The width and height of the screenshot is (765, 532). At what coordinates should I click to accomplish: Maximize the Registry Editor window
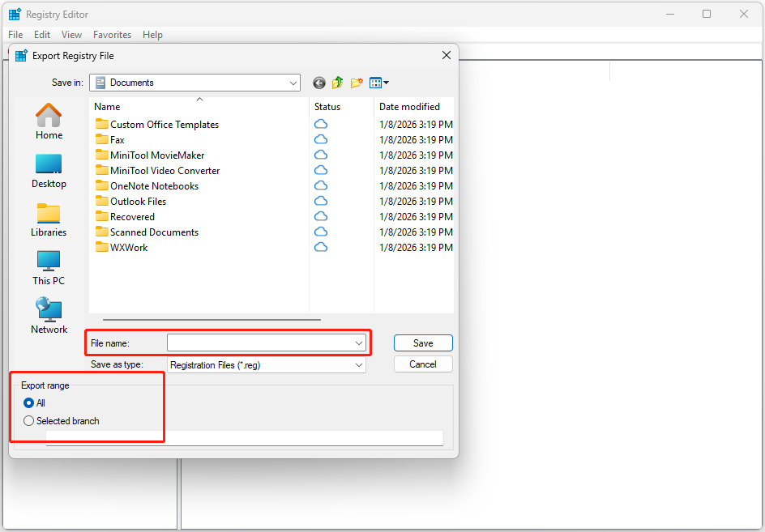click(707, 14)
